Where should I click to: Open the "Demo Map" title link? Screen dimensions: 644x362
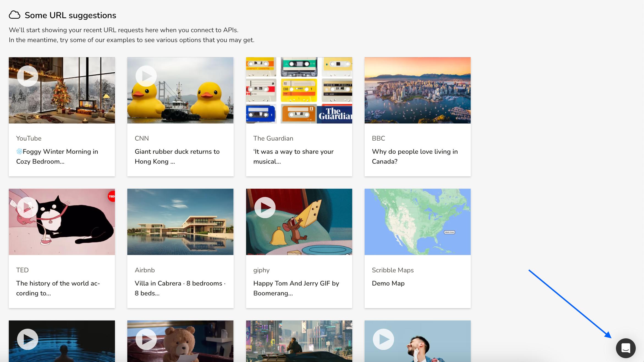click(x=388, y=283)
